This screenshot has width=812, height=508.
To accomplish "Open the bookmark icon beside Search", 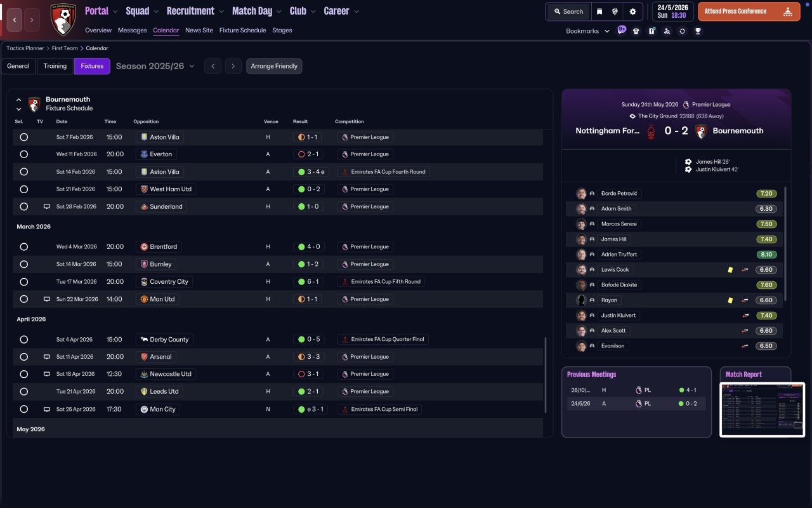I will pos(599,11).
